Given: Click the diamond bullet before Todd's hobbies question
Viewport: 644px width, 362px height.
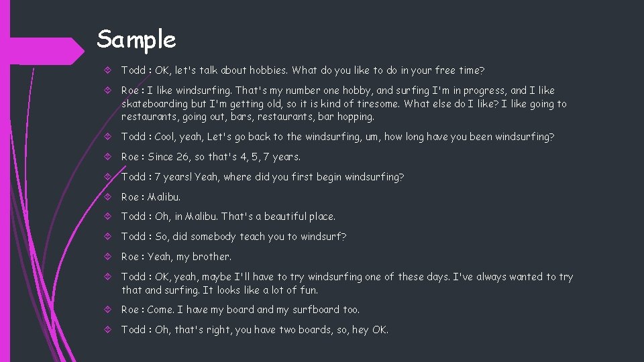Looking at the screenshot, I should [110, 70].
